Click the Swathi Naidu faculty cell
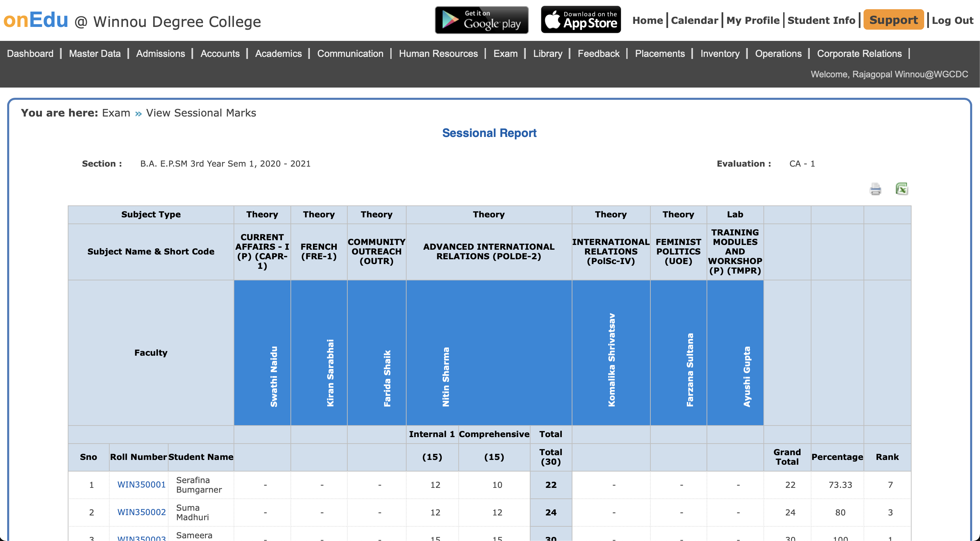Image resolution: width=980 pixels, height=541 pixels. (x=273, y=376)
